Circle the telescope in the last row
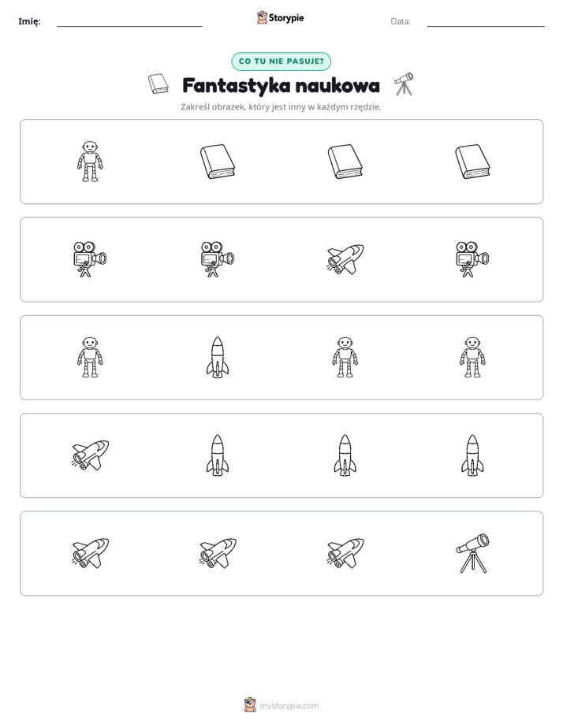The height and width of the screenshot is (728, 563). click(472, 553)
